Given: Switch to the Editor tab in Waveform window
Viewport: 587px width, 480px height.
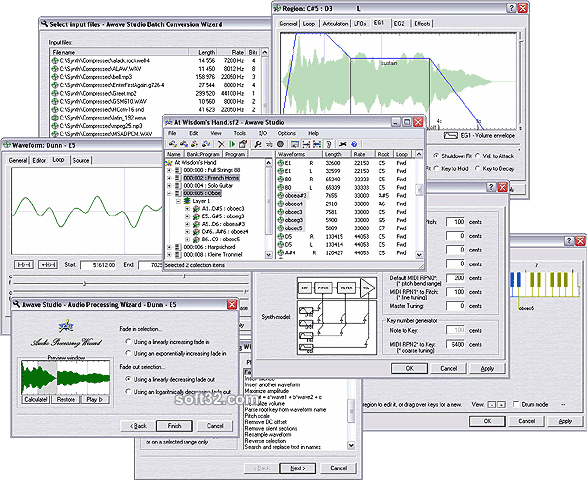Looking at the screenshot, I should pyautogui.click(x=39, y=160).
